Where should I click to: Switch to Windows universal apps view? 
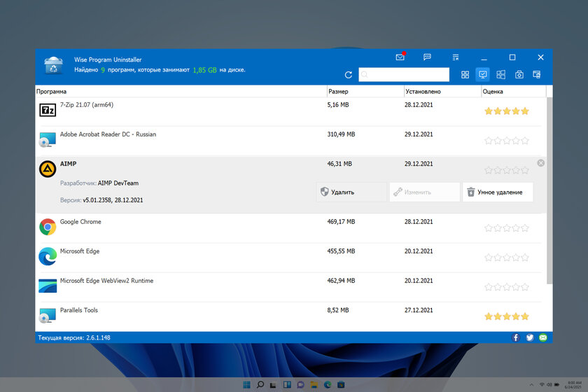500,75
